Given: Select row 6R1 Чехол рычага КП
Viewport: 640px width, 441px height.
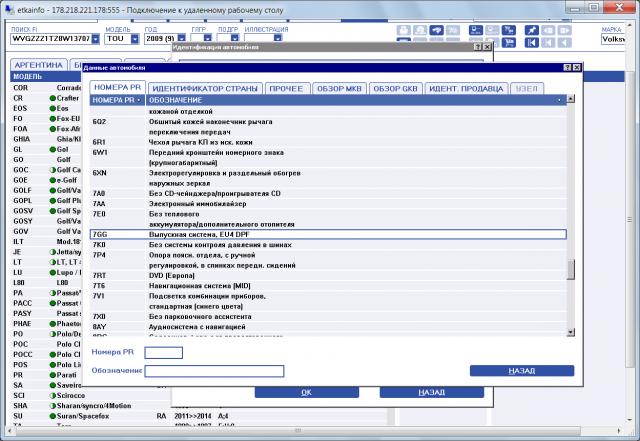Looking at the screenshot, I should (x=328, y=142).
